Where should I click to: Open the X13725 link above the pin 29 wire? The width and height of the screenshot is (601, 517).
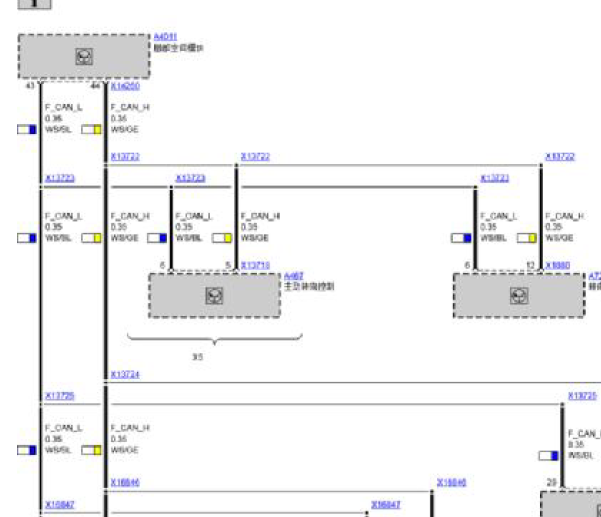click(x=583, y=396)
